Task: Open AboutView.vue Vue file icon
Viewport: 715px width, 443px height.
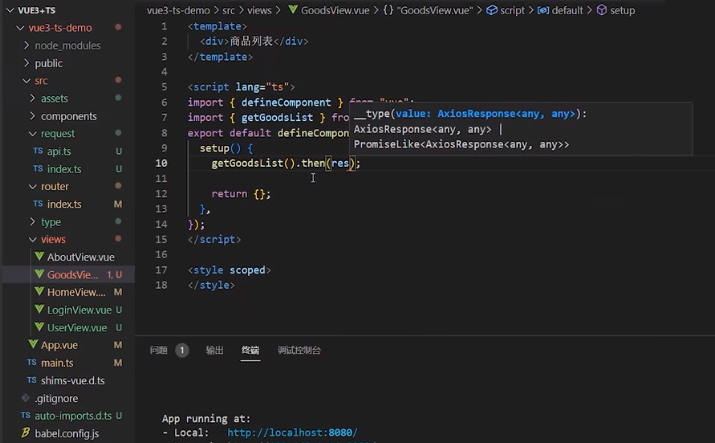Action: pos(40,257)
